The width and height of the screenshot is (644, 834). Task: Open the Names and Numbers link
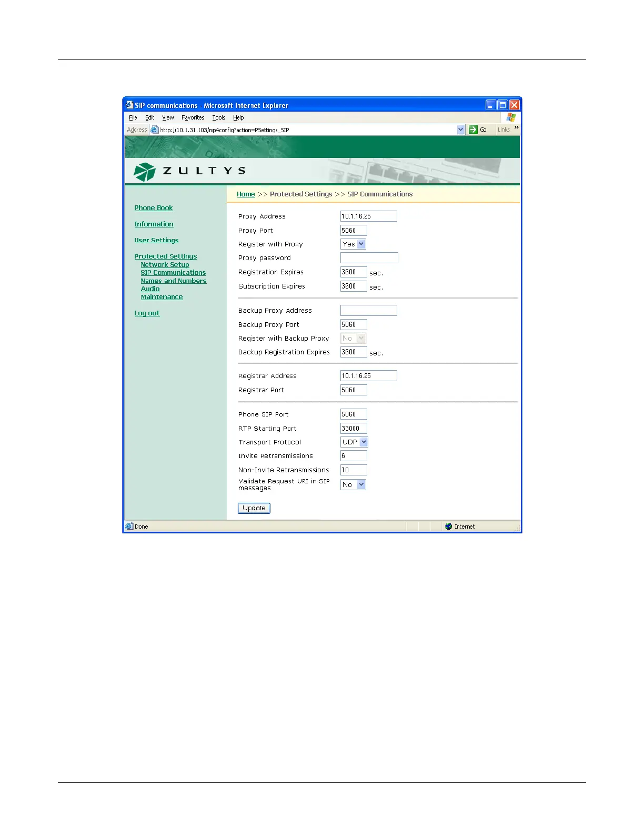[173, 281]
